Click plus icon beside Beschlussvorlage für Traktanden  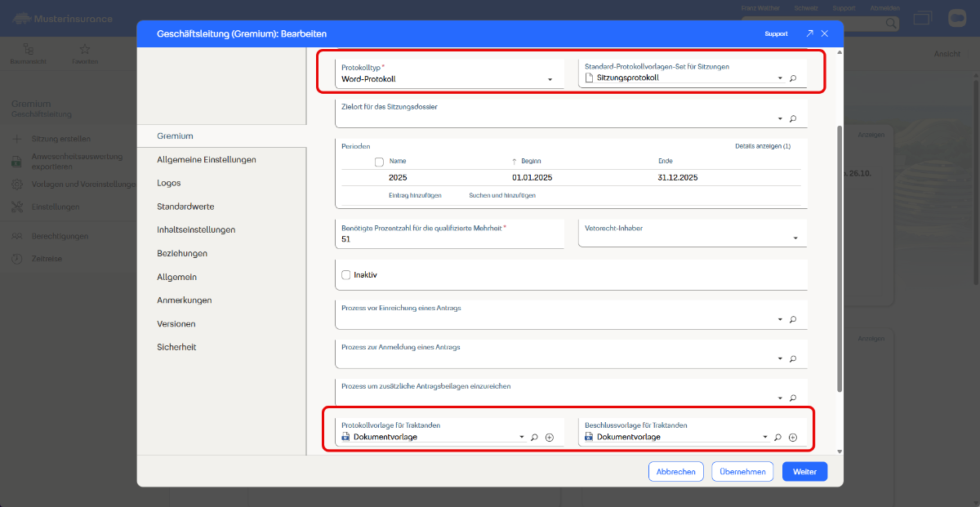pos(792,438)
